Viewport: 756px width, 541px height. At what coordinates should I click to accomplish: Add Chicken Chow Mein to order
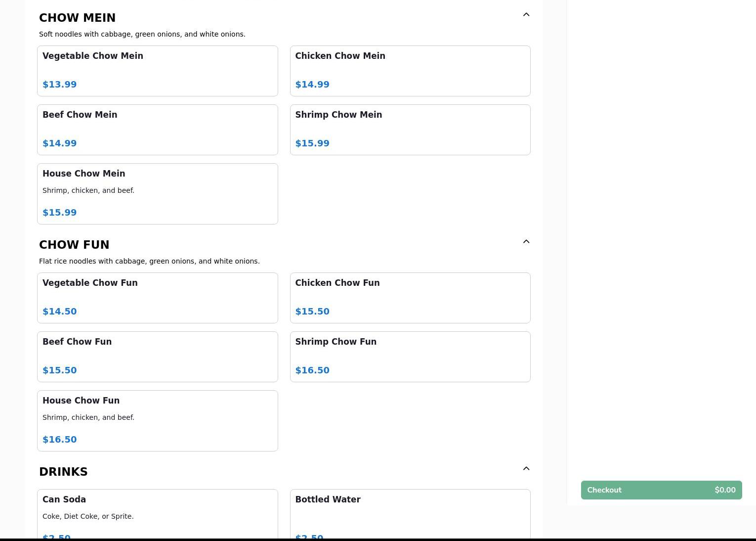coord(410,71)
